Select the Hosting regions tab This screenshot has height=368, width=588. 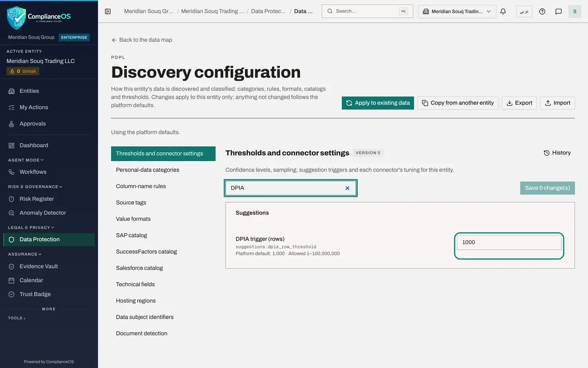(x=163, y=301)
